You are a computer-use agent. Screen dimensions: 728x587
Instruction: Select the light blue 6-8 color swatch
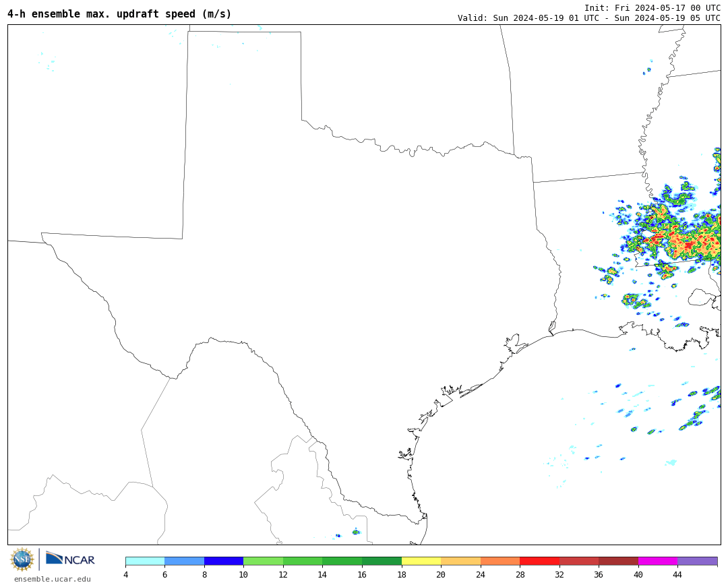click(x=184, y=561)
